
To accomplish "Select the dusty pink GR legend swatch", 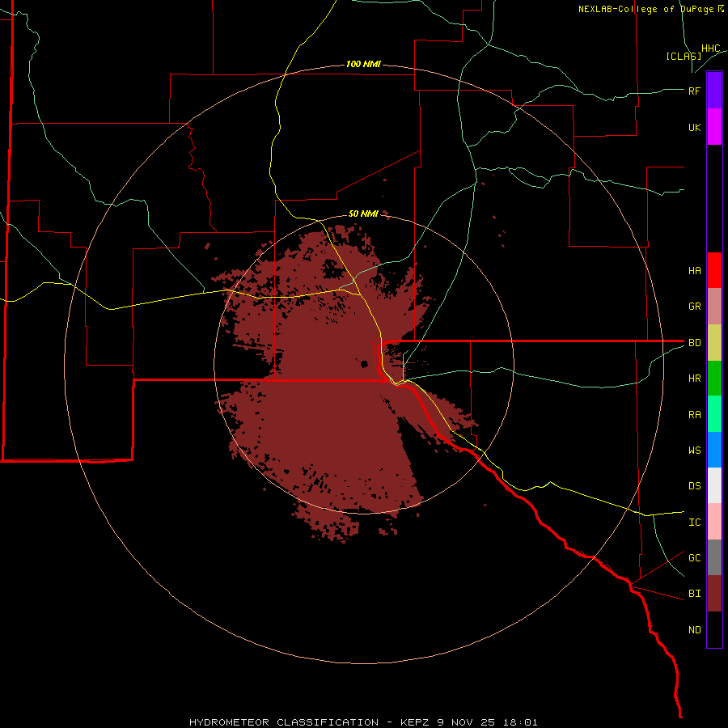I will tap(714, 307).
